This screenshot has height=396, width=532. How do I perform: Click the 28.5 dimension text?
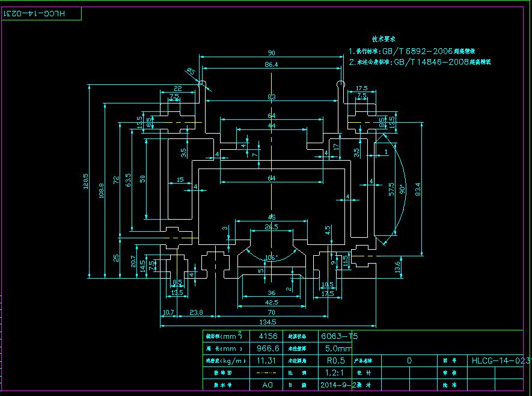tap(272, 226)
